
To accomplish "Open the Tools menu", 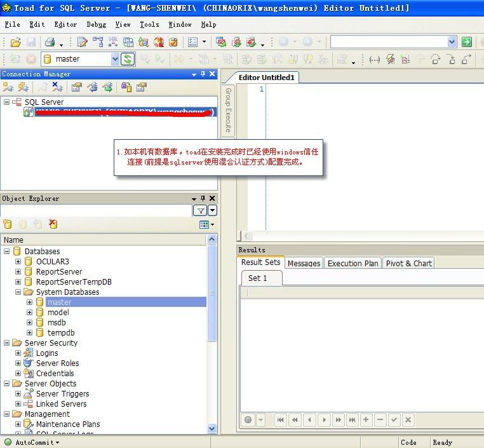I will click(x=149, y=24).
